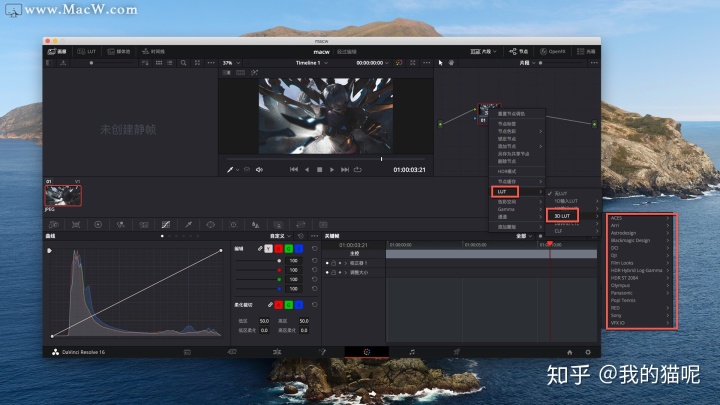Choose Film Looks from LUT list
This screenshot has width=720, height=405.
click(x=640, y=263)
